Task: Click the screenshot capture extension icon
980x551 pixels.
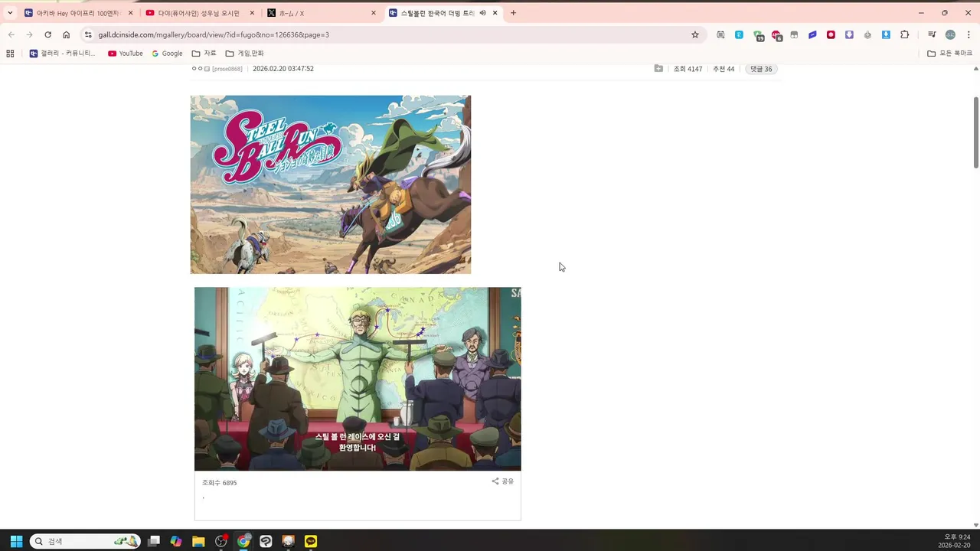Action: tap(720, 34)
